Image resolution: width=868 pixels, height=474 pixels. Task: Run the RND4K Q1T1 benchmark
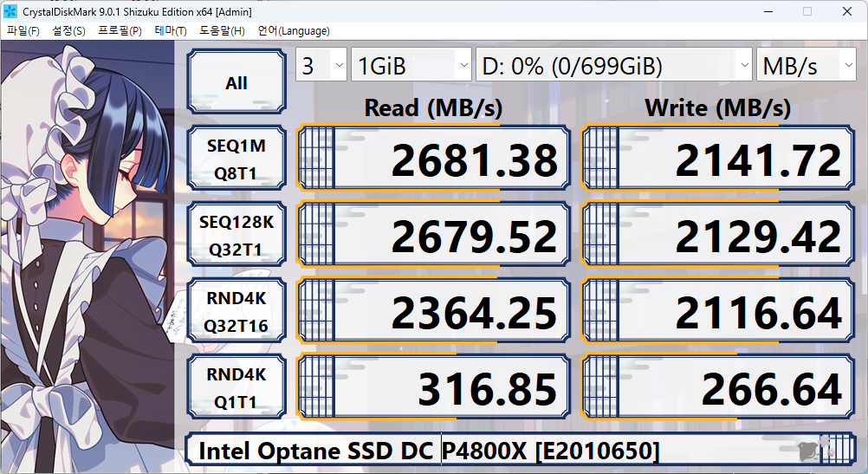pos(236,387)
